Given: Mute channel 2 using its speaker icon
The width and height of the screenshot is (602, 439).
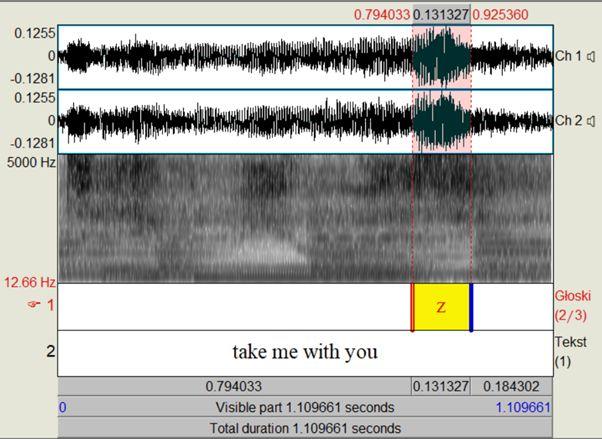Looking at the screenshot, I should [x=591, y=121].
